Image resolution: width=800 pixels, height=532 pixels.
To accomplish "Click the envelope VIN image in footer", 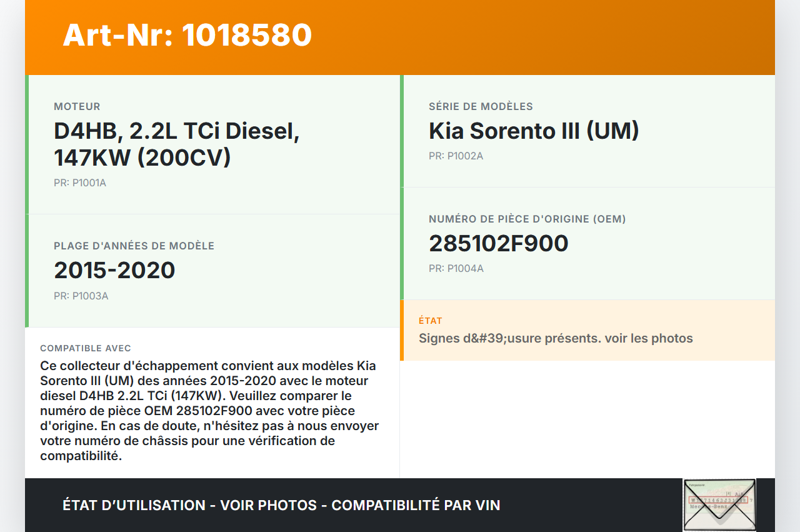I will point(719,504).
